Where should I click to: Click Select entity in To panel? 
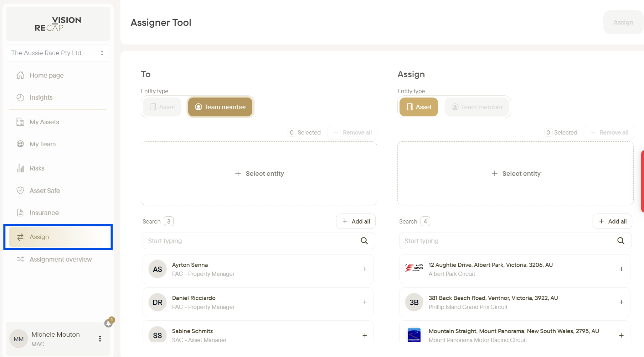click(x=259, y=173)
